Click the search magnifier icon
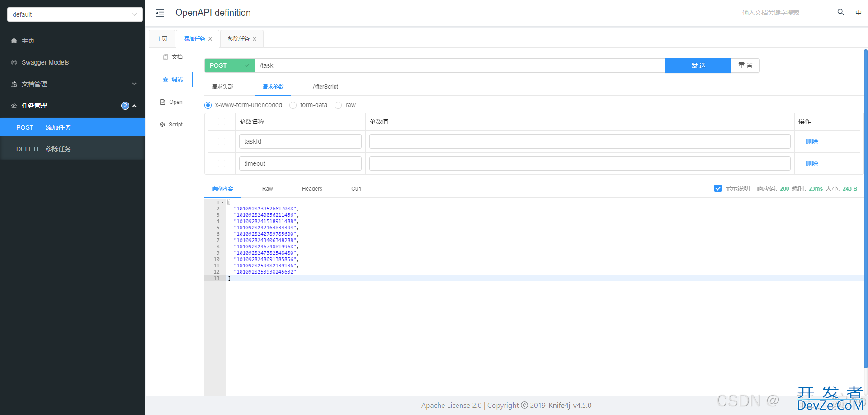The height and width of the screenshot is (415, 868). (840, 12)
